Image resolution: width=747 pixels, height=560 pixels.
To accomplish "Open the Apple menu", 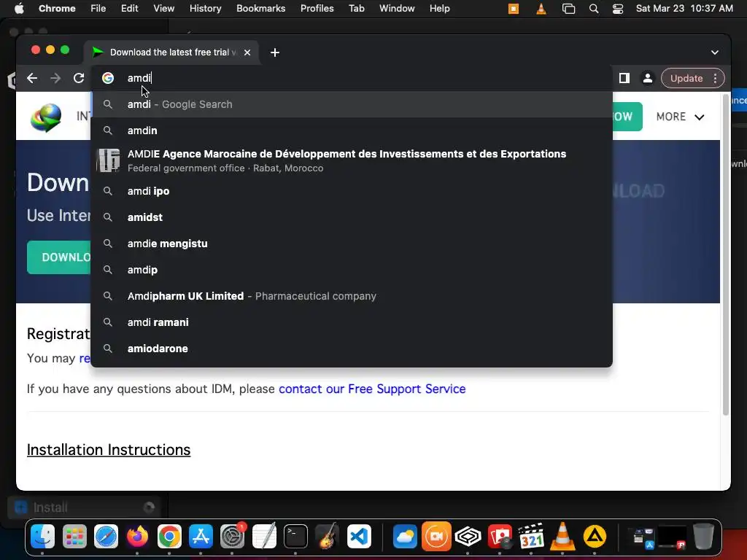I will (x=19, y=9).
